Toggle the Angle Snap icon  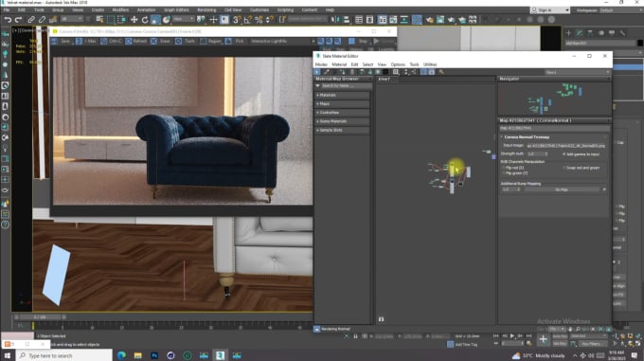248,19
